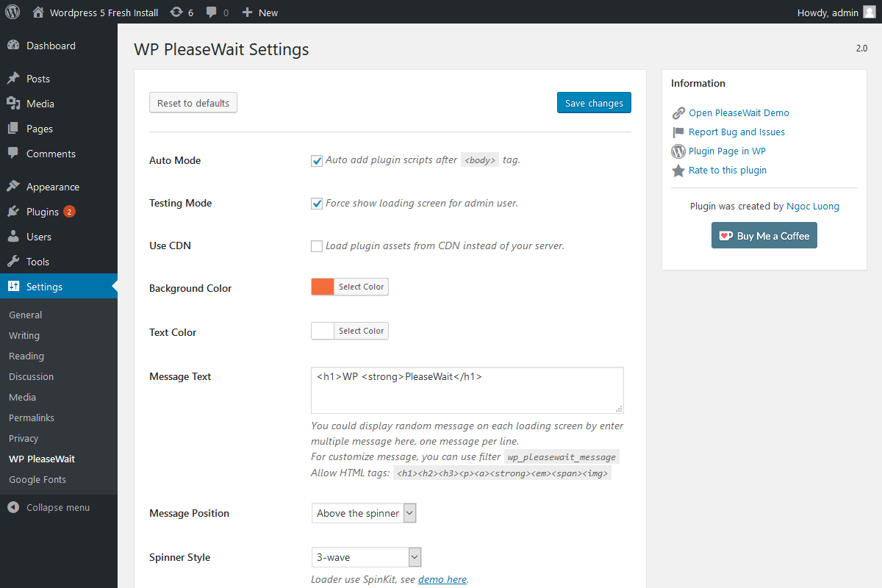Enable loading plugin assets from CDN

(317, 245)
